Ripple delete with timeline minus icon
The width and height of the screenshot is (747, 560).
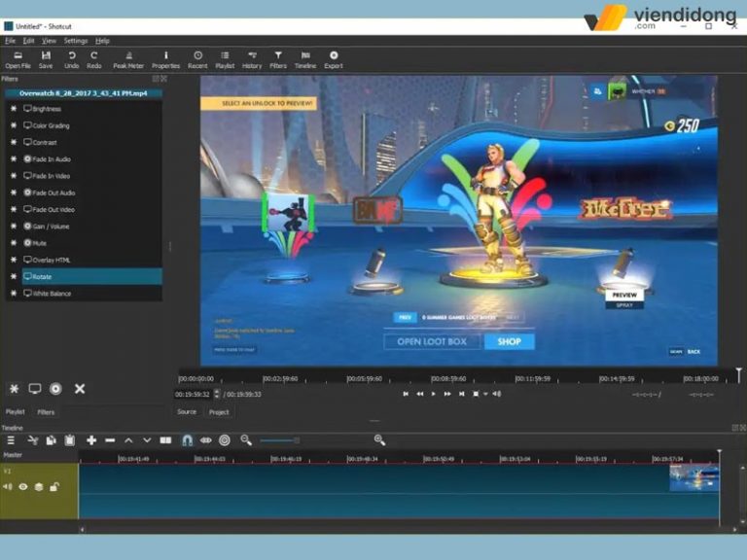click(110, 440)
